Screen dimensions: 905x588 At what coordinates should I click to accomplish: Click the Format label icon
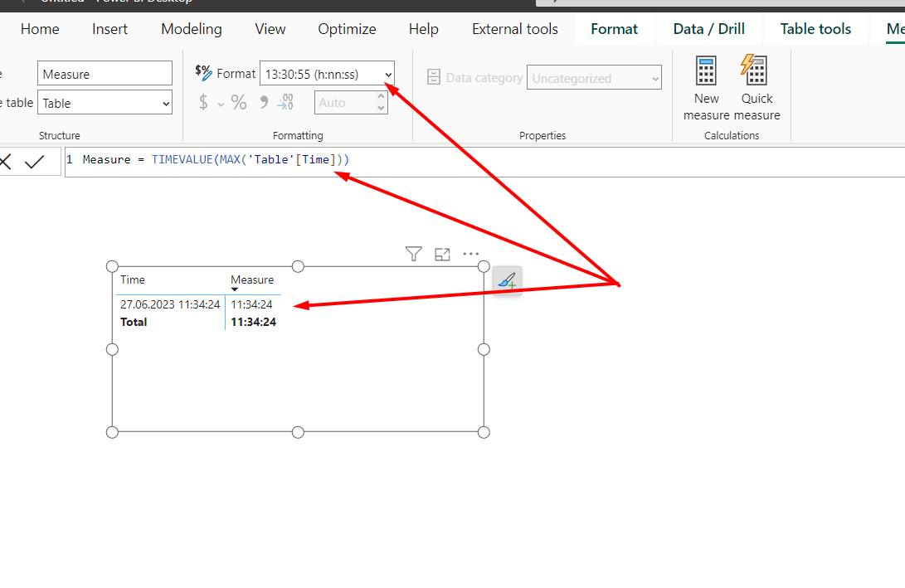(x=203, y=73)
